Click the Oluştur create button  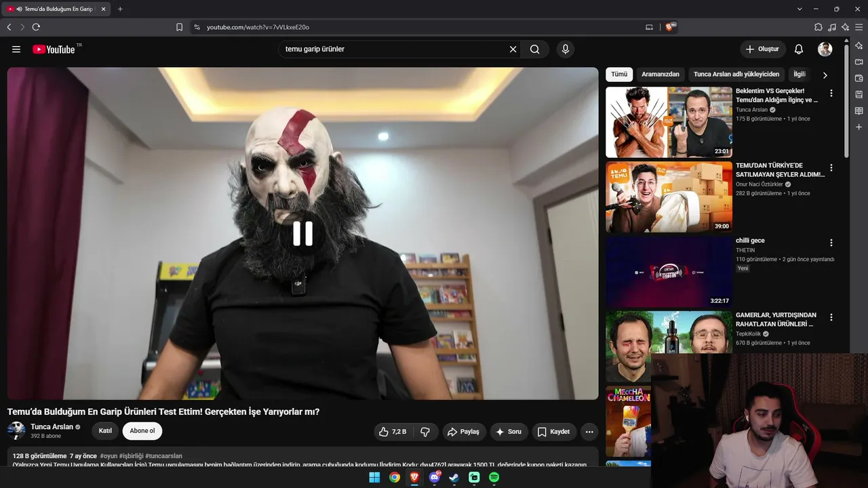point(763,49)
